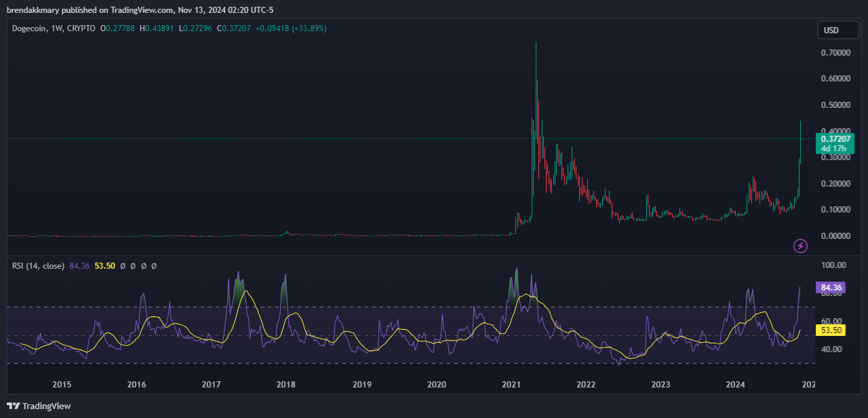Screen dimensions: 868x418
Task: Click the purple 84.36 RSI axis tag
Action: pyautogui.click(x=831, y=288)
